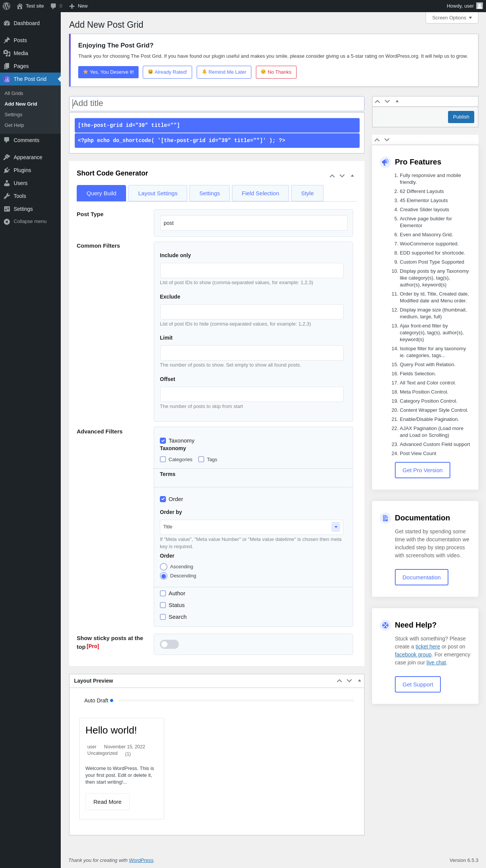Click the Add title input field
486x868 pixels.
(x=217, y=103)
